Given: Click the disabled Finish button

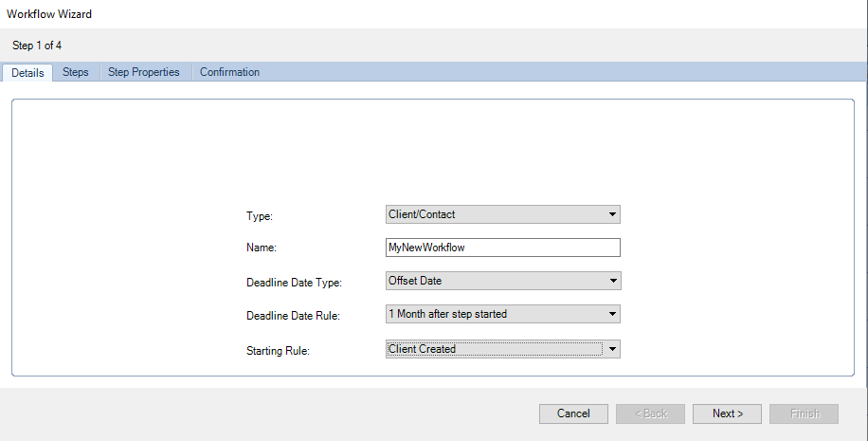Looking at the screenshot, I should [x=804, y=413].
